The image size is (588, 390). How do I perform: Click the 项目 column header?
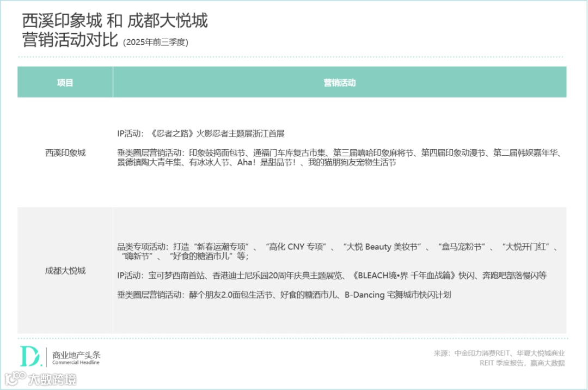(x=65, y=82)
